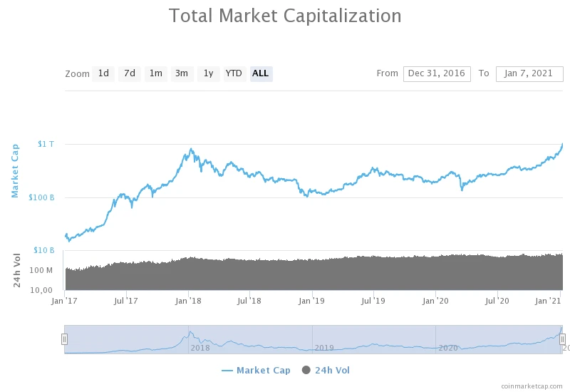
Task: Click 2018 in the navigator timeline
Action: 200,348
